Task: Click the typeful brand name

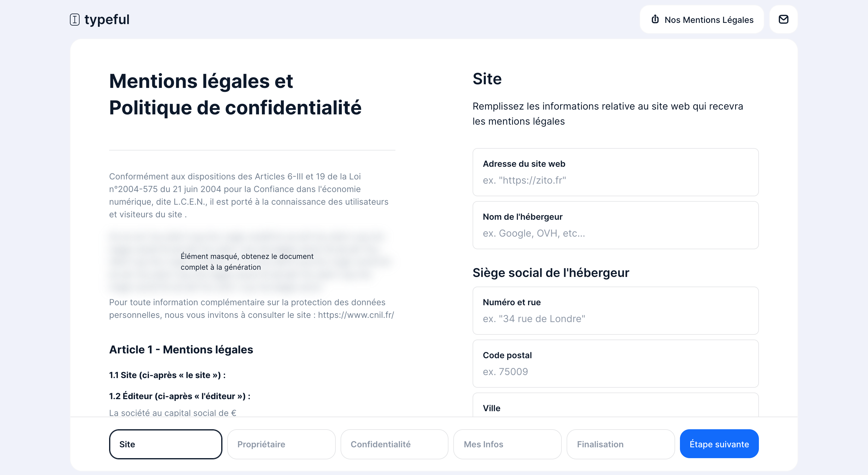Action: (107, 20)
